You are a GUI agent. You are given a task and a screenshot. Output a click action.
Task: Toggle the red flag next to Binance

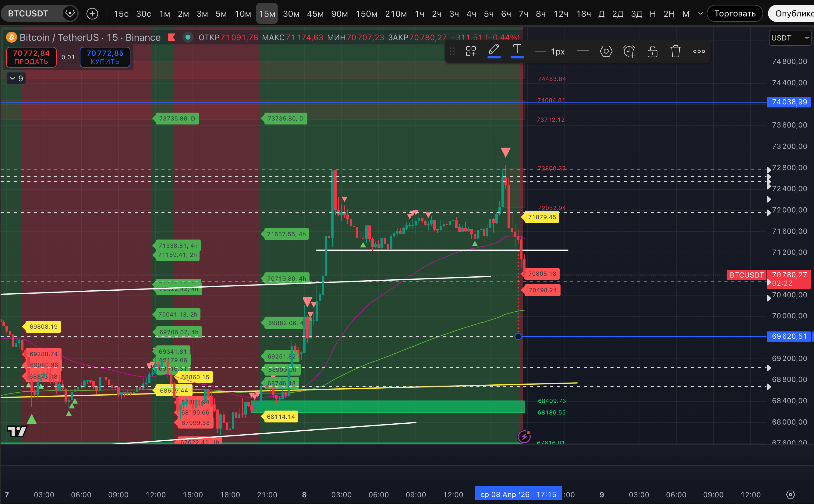[172, 37]
